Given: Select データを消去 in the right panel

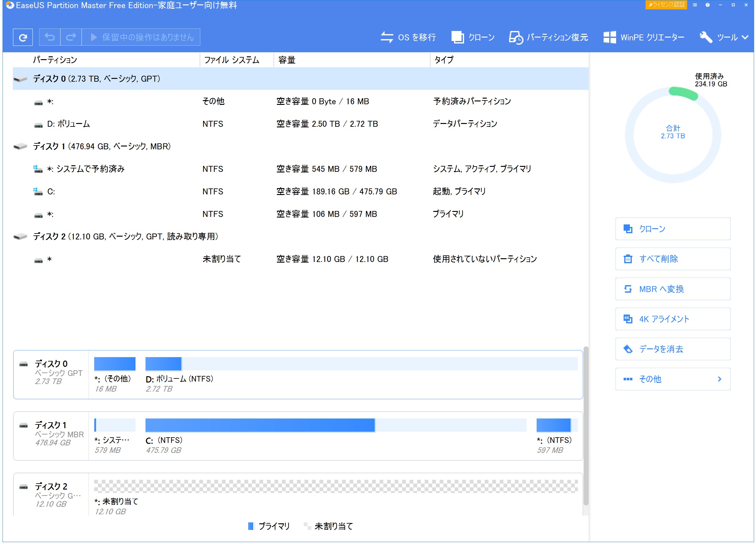Looking at the screenshot, I should (x=672, y=349).
